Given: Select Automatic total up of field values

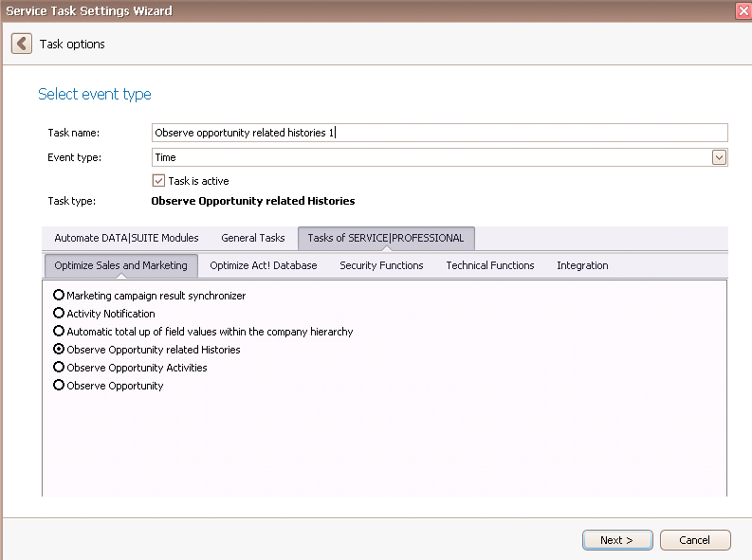Looking at the screenshot, I should [x=203, y=332].
